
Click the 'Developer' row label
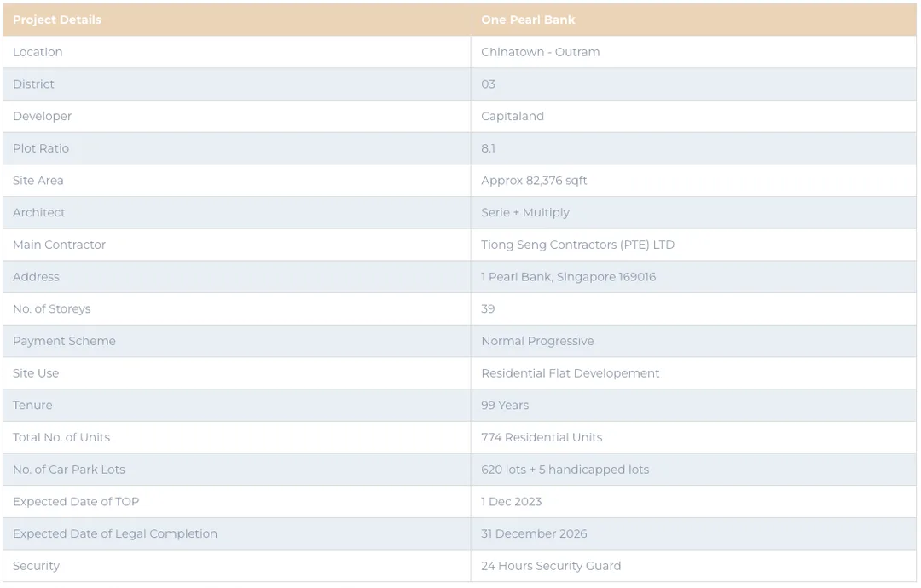(x=43, y=116)
